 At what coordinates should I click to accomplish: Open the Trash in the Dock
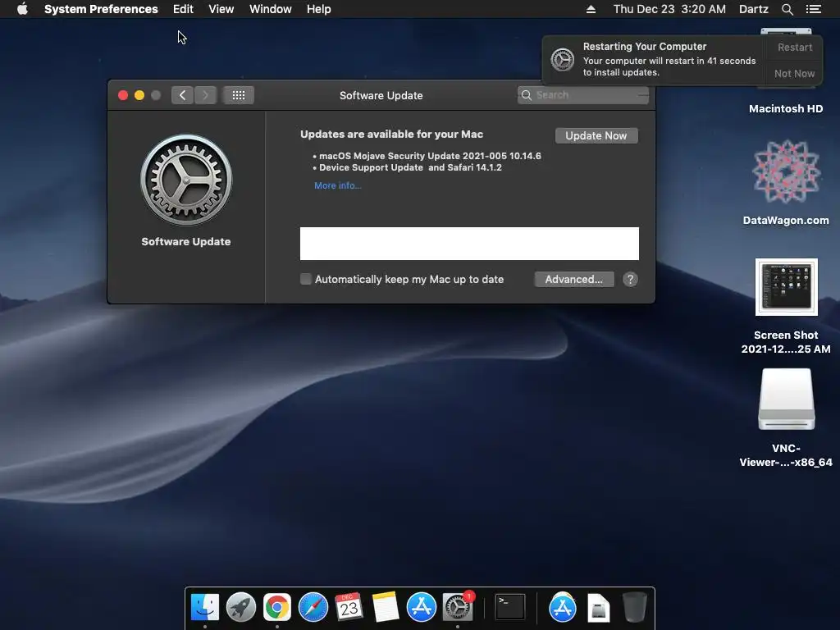[x=634, y=607]
